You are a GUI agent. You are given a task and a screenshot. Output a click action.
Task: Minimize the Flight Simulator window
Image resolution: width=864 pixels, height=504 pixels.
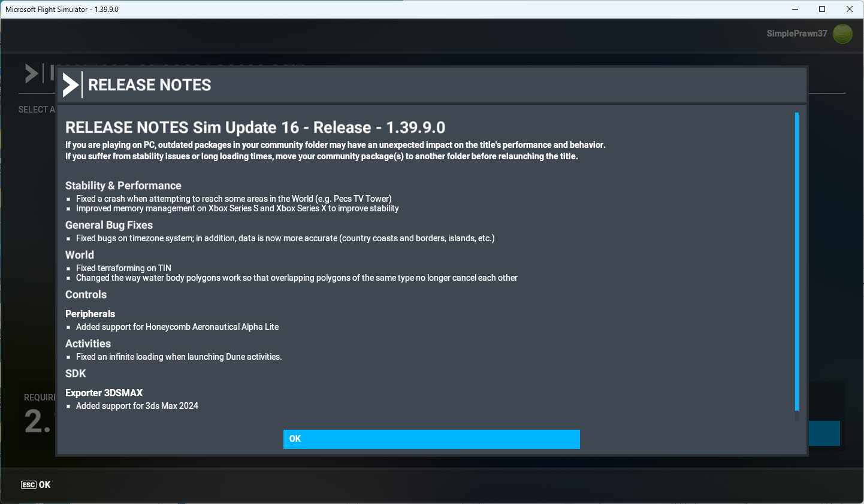[x=795, y=9]
